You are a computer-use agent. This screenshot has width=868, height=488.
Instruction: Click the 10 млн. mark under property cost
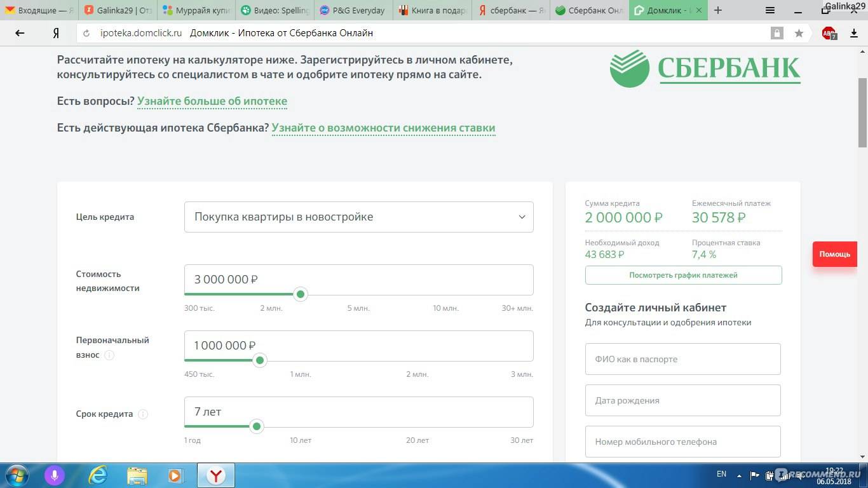[x=445, y=308]
